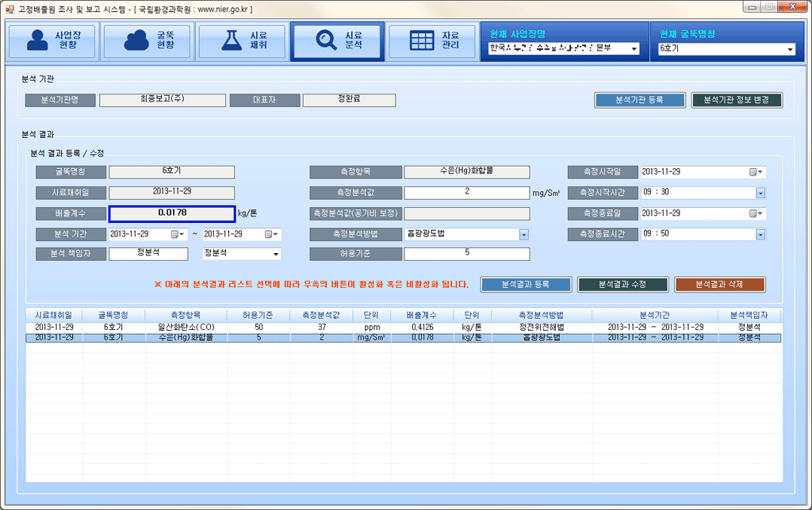Expand the 현재 굴뚝명칭 dropdown showing 6호기
812x510 pixels.
790,49
